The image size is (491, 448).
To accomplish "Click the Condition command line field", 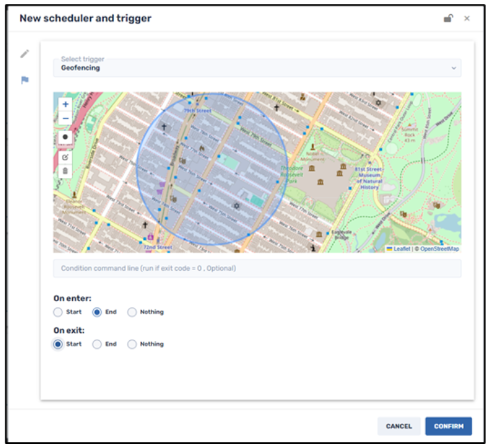I will click(x=257, y=268).
